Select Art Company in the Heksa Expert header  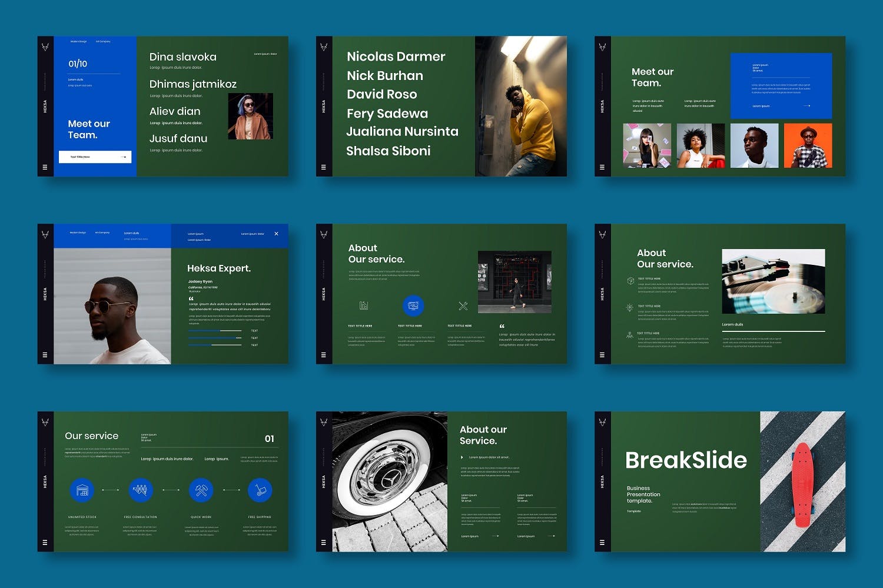click(102, 233)
